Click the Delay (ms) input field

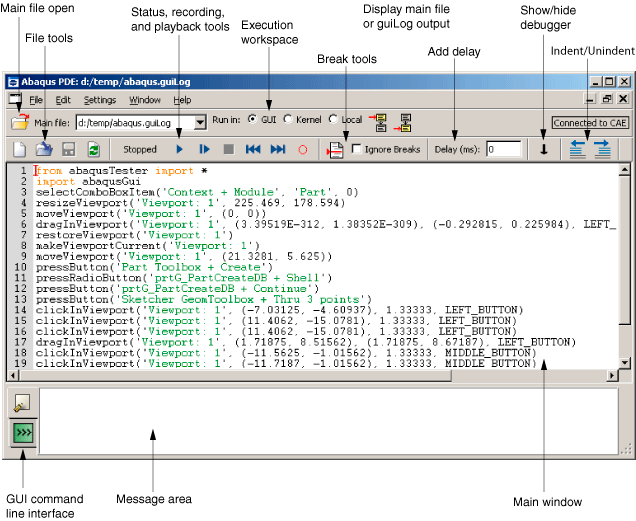(x=504, y=149)
